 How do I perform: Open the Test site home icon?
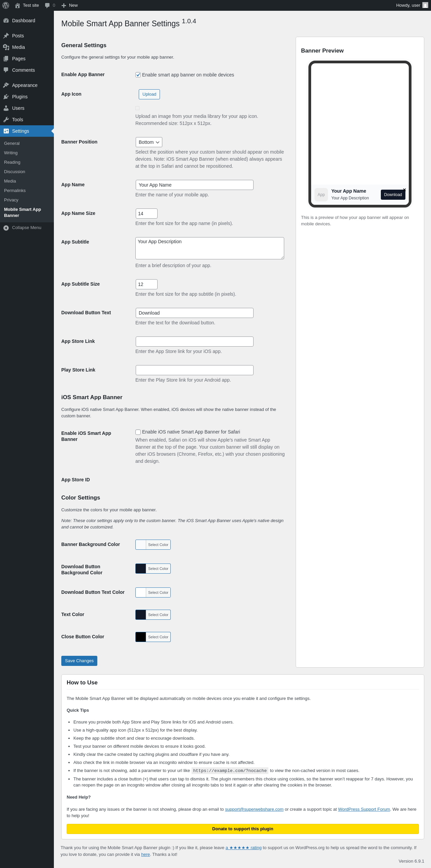coord(18,5)
